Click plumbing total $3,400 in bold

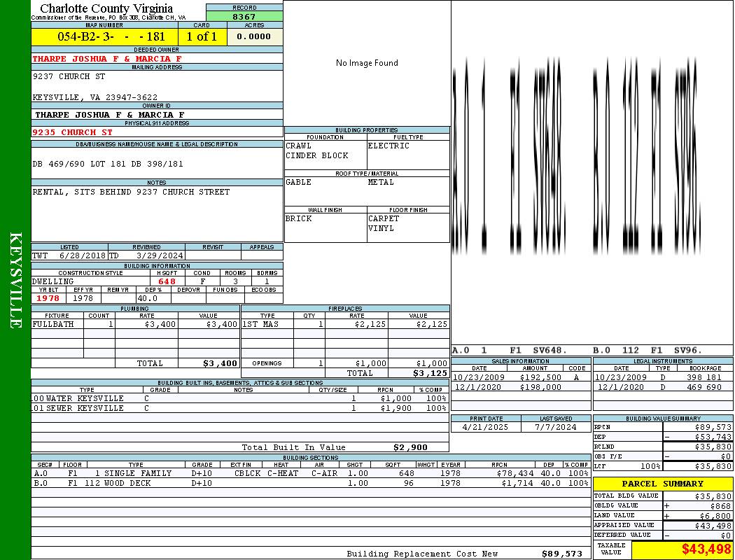pos(220,363)
